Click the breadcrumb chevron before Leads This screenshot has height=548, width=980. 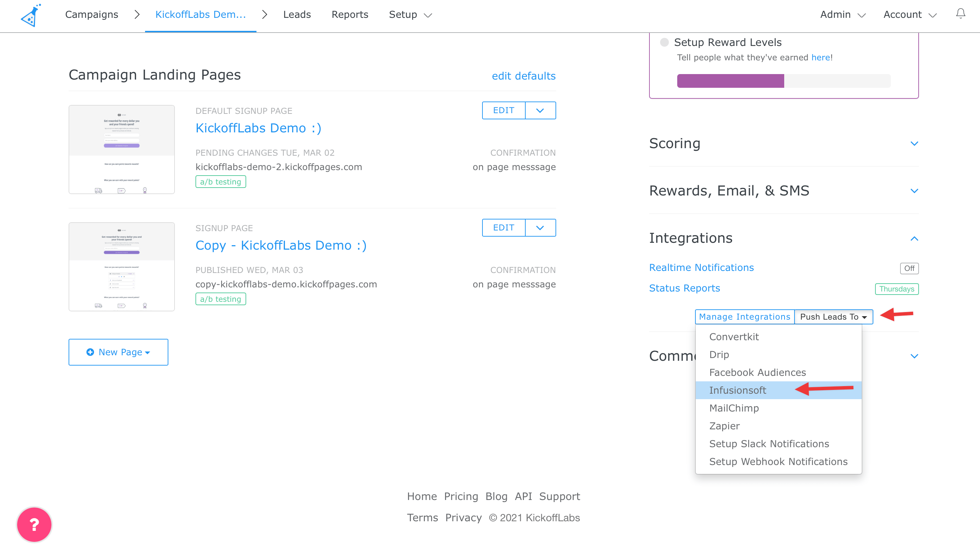(x=265, y=14)
